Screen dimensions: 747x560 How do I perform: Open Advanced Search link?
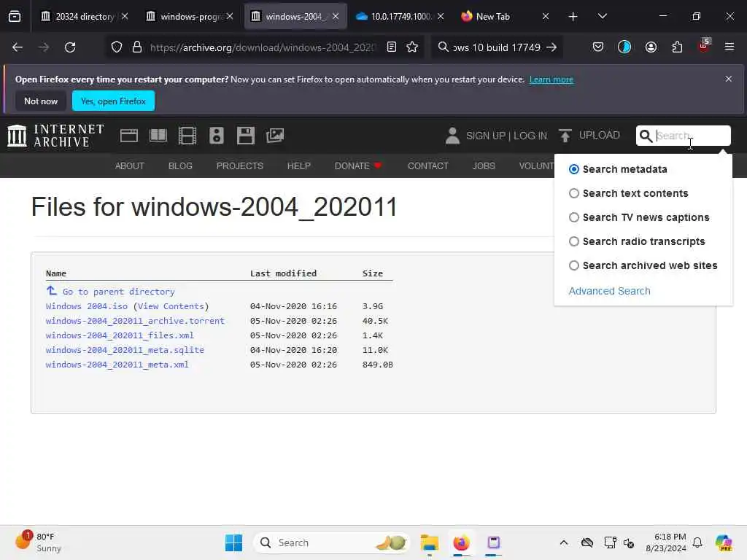click(609, 291)
